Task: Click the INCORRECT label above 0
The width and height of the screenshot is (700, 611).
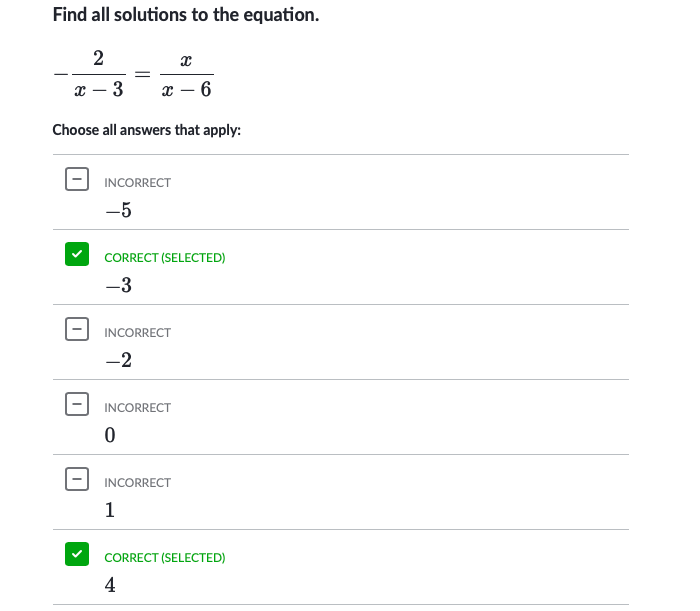Action: click(x=137, y=408)
